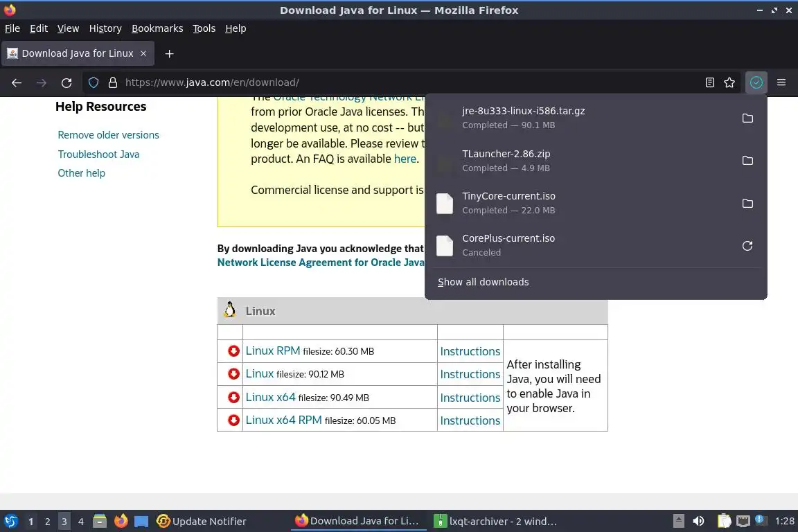This screenshot has width=798, height=532.
Task: Click red download icon for Linux x64
Action: pos(233,397)
